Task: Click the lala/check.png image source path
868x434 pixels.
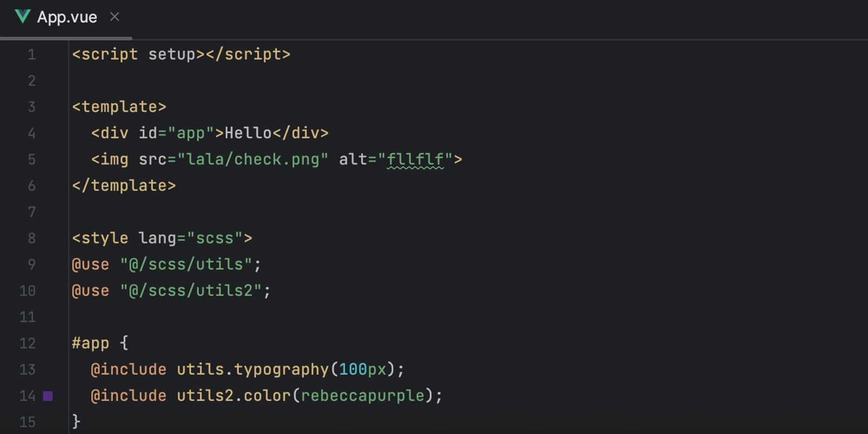Action: [253, 159]
